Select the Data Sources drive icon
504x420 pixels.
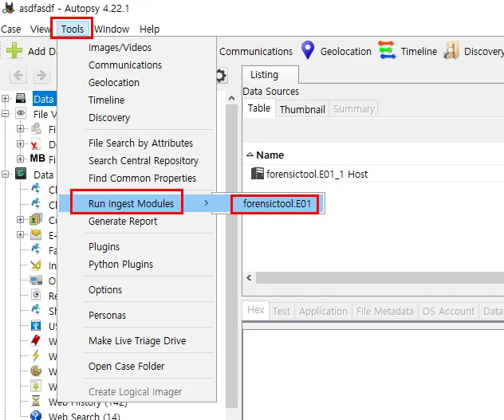[21, 98]
